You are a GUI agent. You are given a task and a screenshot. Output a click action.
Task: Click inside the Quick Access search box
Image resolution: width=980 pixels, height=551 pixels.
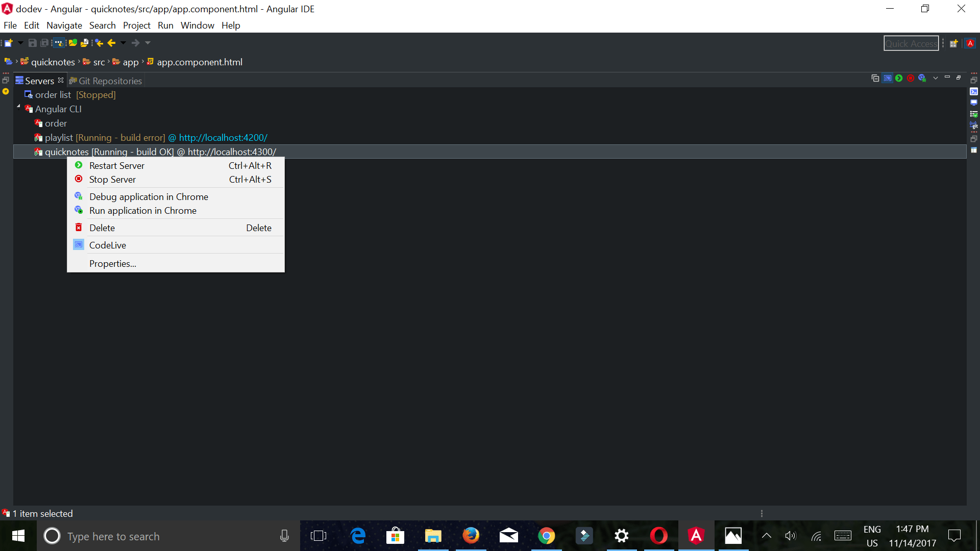click(912, 43)
